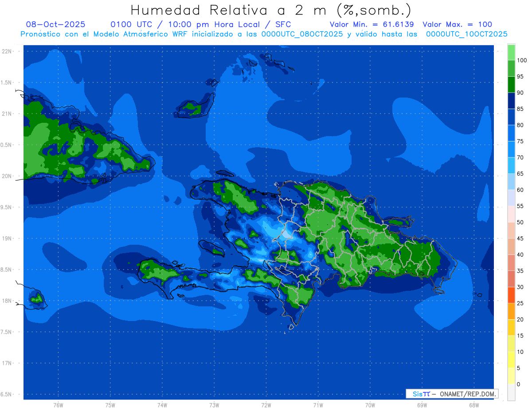Click the legend value '50'
The height and width of the screenshot is (411, 532).
pos(520,222)
